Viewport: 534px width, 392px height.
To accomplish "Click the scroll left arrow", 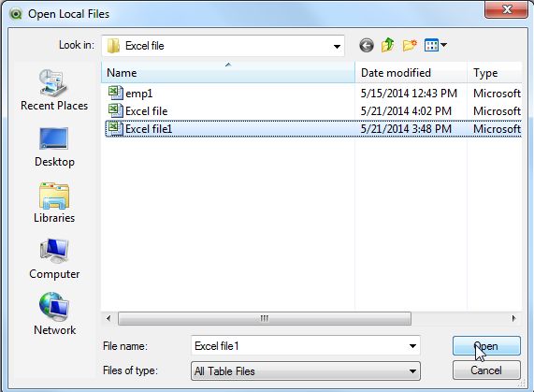I will click(x=108, y=318).
